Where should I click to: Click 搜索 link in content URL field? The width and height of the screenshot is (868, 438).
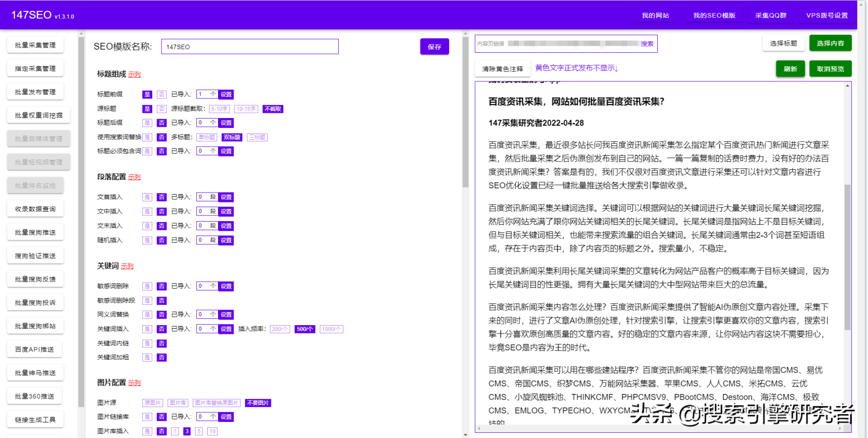[647, 44]
